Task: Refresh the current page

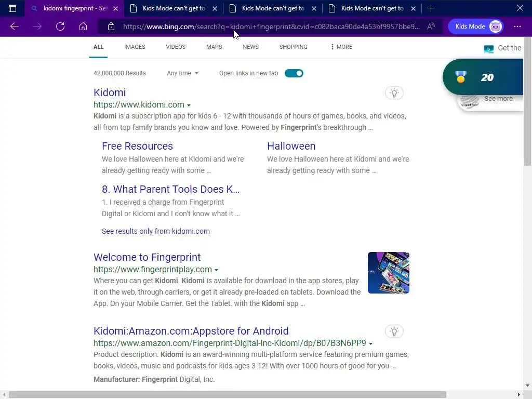Action: 60,26
